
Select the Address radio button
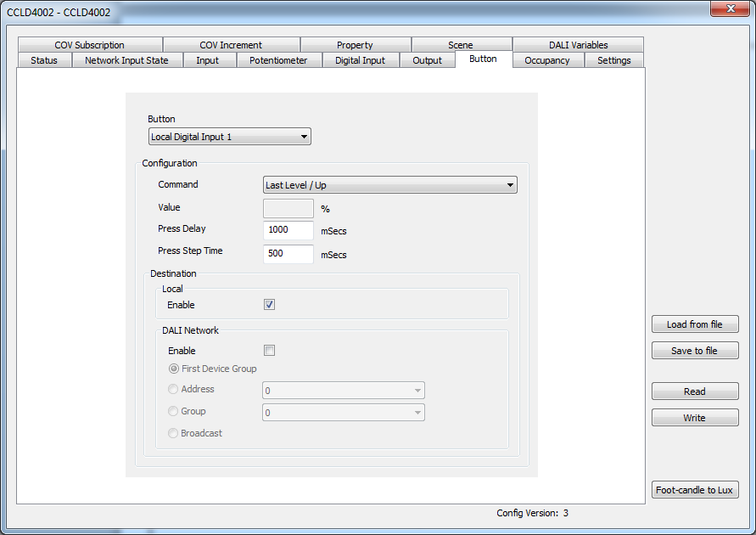click(172, 389)
